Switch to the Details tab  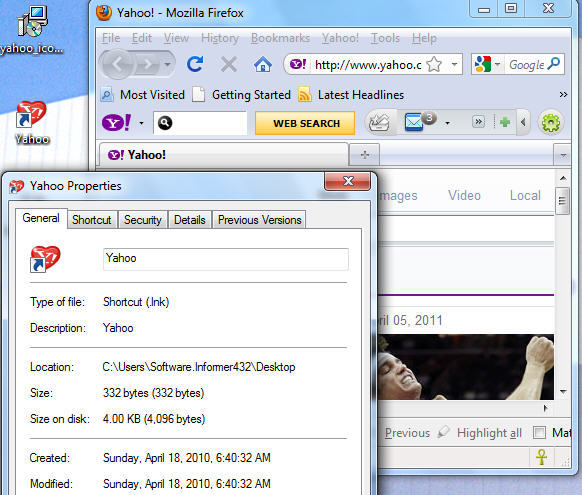(x=190, y=220)
